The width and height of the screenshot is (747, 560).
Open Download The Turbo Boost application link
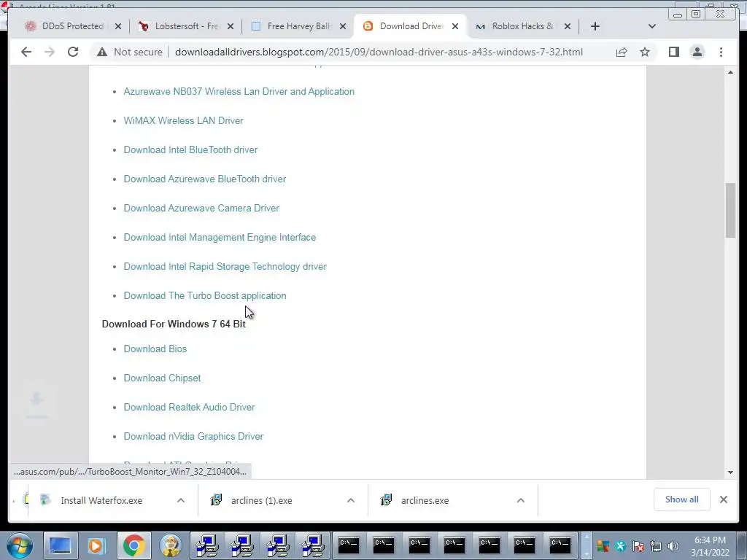click(205, 296)
